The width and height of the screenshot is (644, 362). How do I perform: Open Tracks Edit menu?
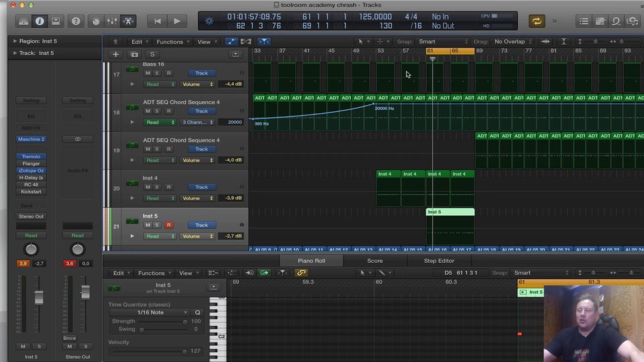tap(140, 42)
